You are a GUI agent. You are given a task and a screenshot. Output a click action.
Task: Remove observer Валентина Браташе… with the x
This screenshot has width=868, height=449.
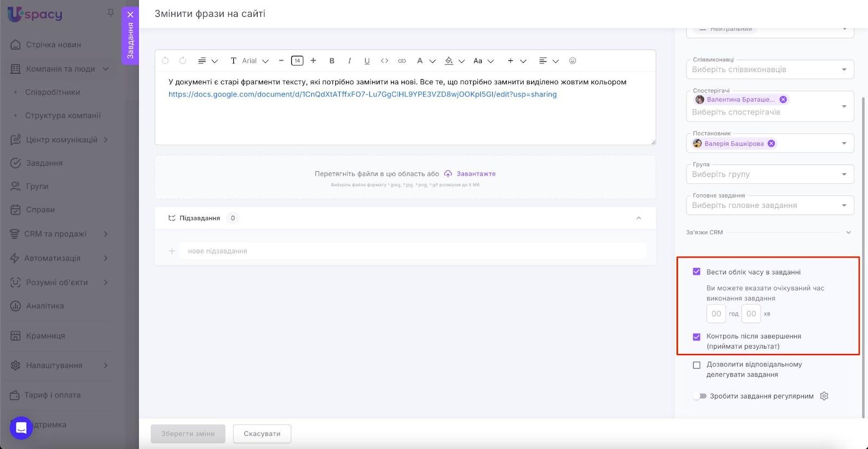pos(783,99)
